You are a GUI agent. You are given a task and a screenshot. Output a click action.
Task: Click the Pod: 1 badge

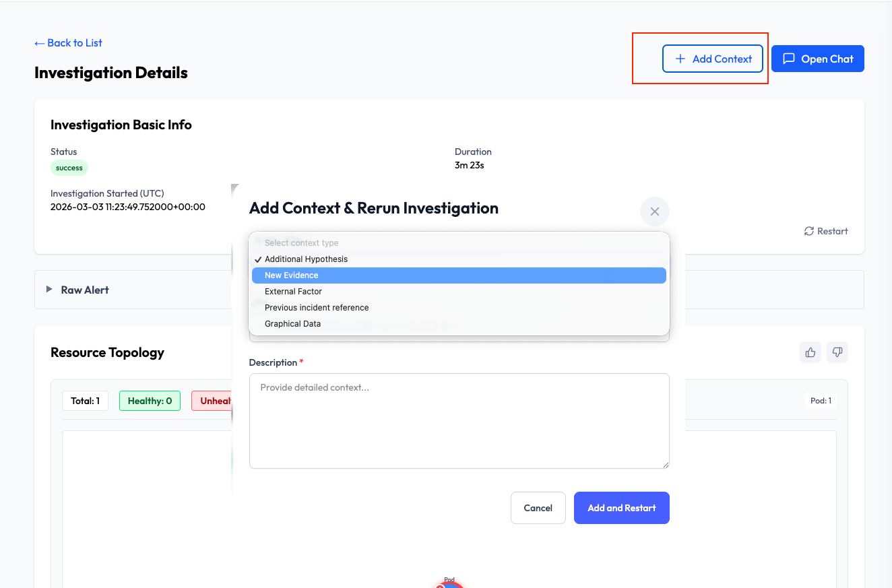click(820, 401)
